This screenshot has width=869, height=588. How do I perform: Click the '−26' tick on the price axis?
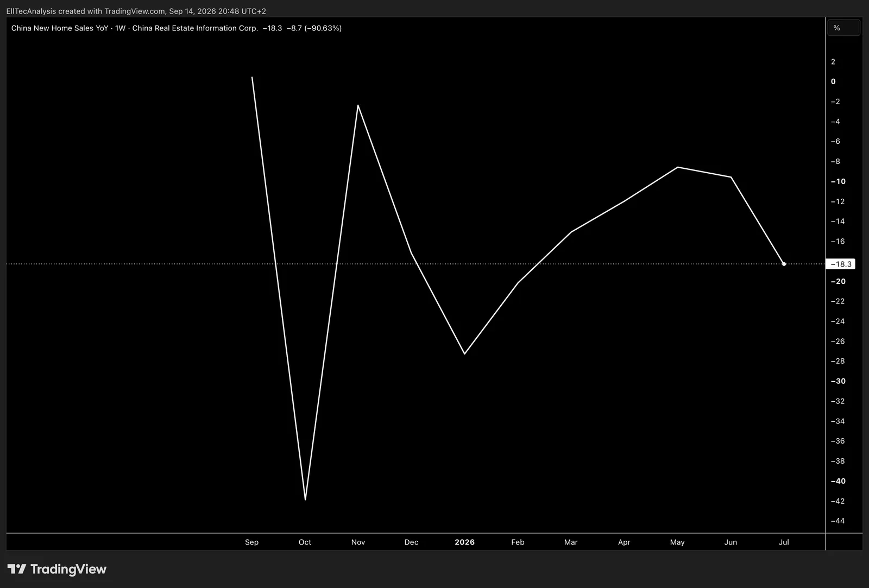point(838,342)
